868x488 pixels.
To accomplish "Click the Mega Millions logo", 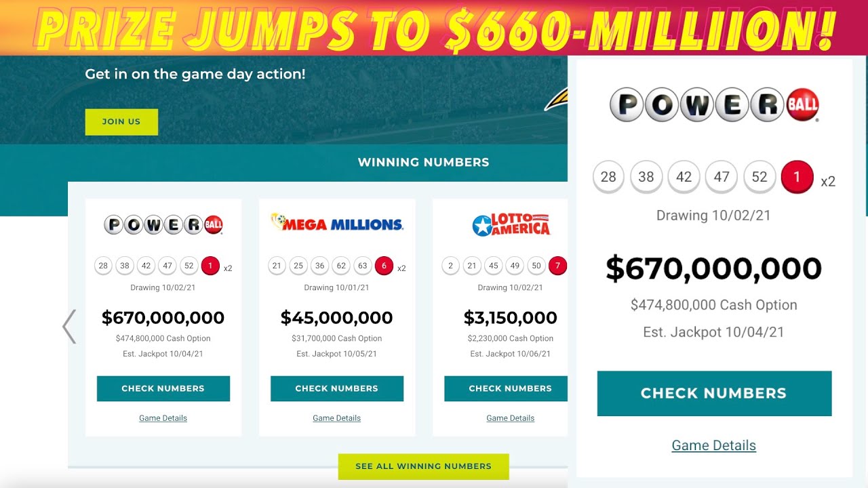I will [337, 222].
